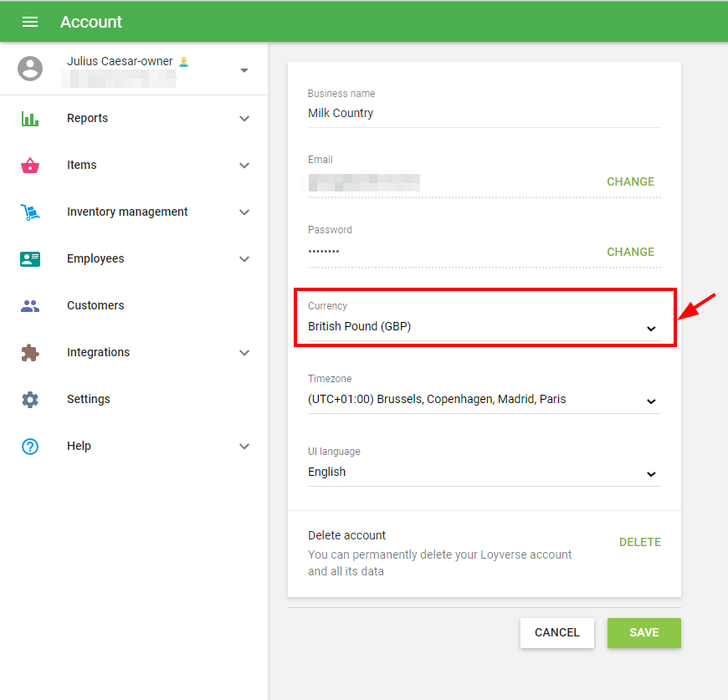Open the Timezone dropdown
This screenshot has width=728, height=700.
[x=483, y=400]
